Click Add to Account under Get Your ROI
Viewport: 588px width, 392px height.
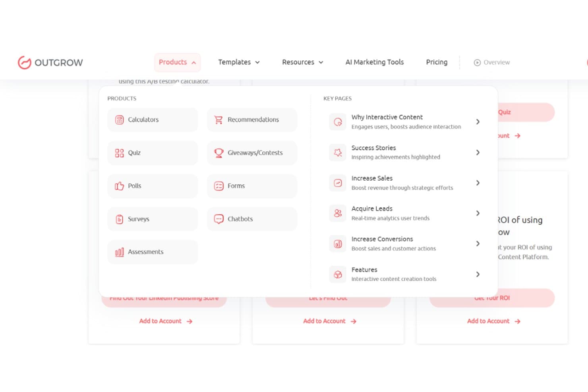[493, 321]
